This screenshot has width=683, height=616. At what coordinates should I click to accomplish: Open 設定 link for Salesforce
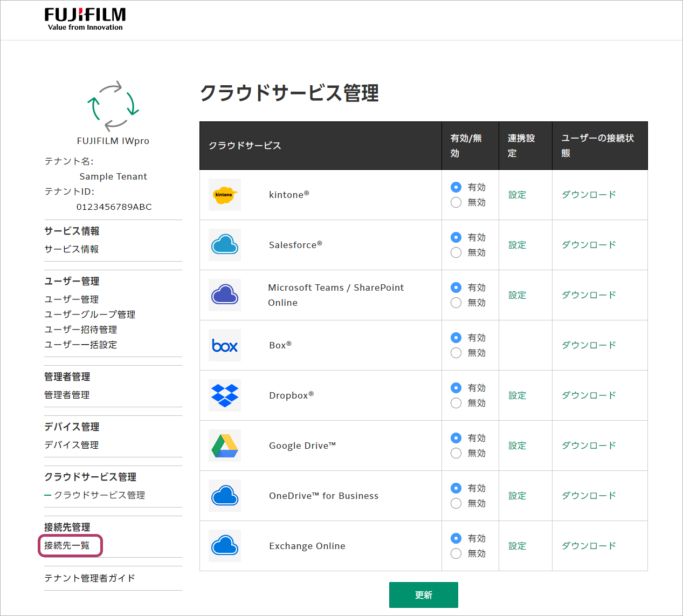pos(517,245)
